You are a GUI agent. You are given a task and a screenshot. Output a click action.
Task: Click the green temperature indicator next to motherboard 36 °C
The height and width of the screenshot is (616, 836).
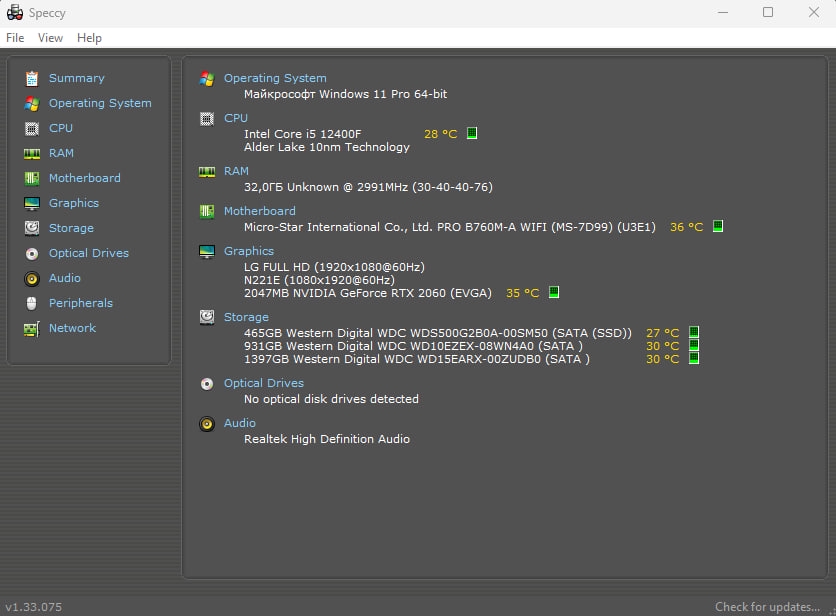click(718, 226)
